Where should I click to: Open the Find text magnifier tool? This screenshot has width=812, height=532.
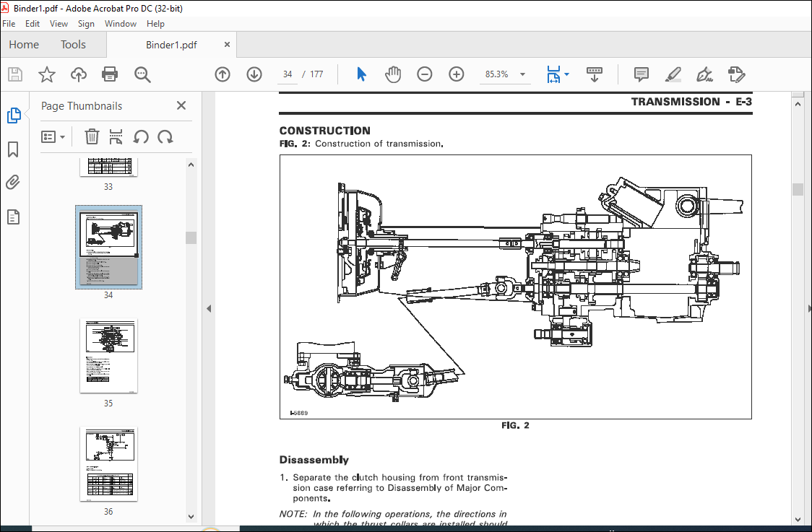[142, 74]
